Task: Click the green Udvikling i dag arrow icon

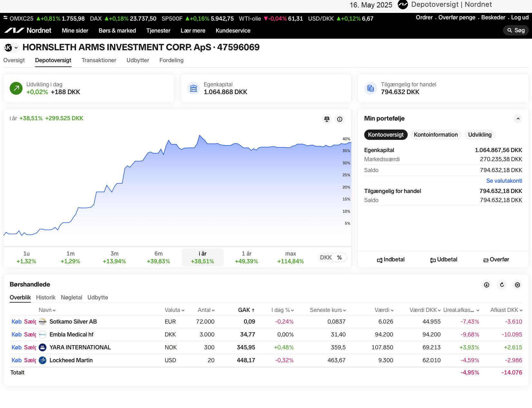Action: coord(16,88)
